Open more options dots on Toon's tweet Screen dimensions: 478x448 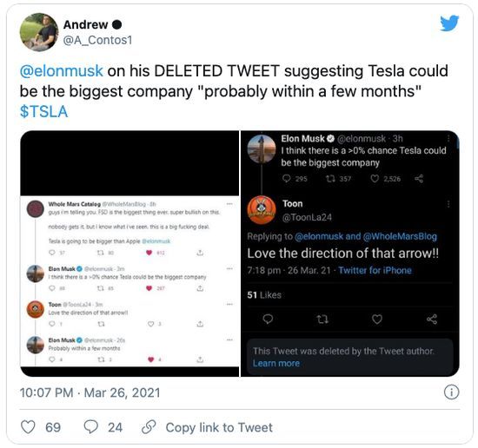tap(448, 204)
